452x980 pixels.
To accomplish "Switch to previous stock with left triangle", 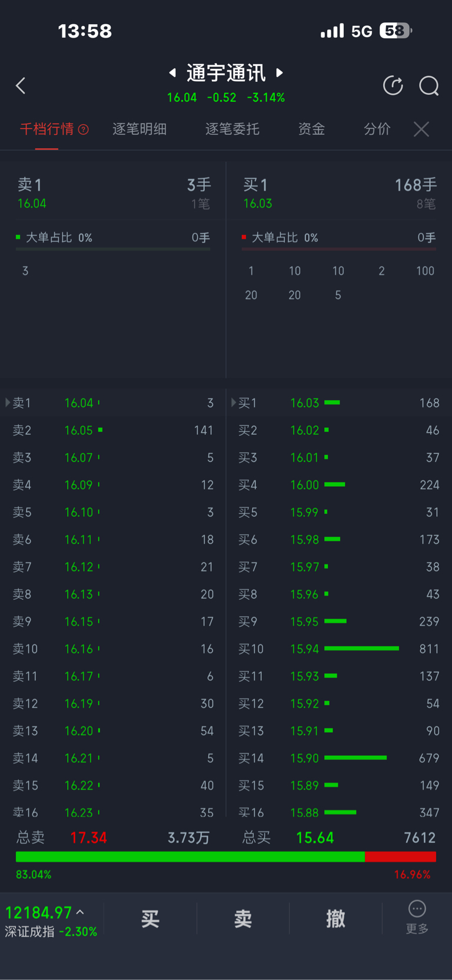I will click(x=172, y=72).
